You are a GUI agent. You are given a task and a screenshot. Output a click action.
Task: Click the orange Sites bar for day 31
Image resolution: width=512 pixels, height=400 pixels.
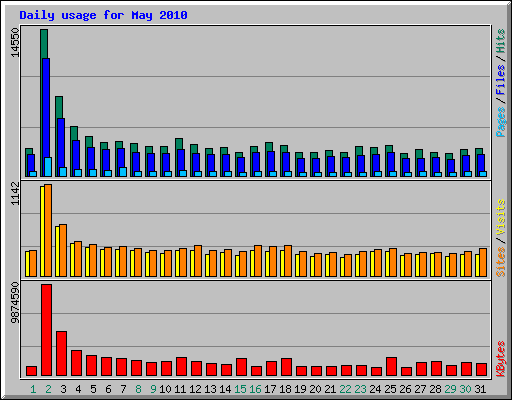tap(483, 262)
